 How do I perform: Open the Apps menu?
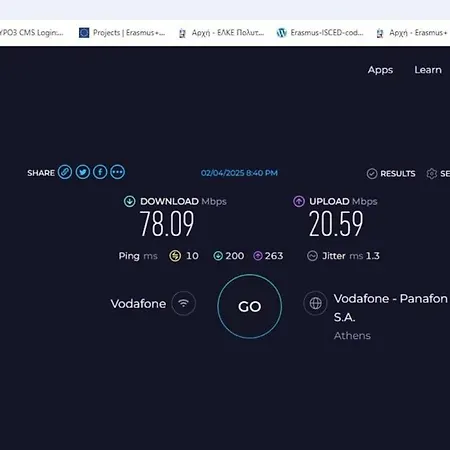380,70
